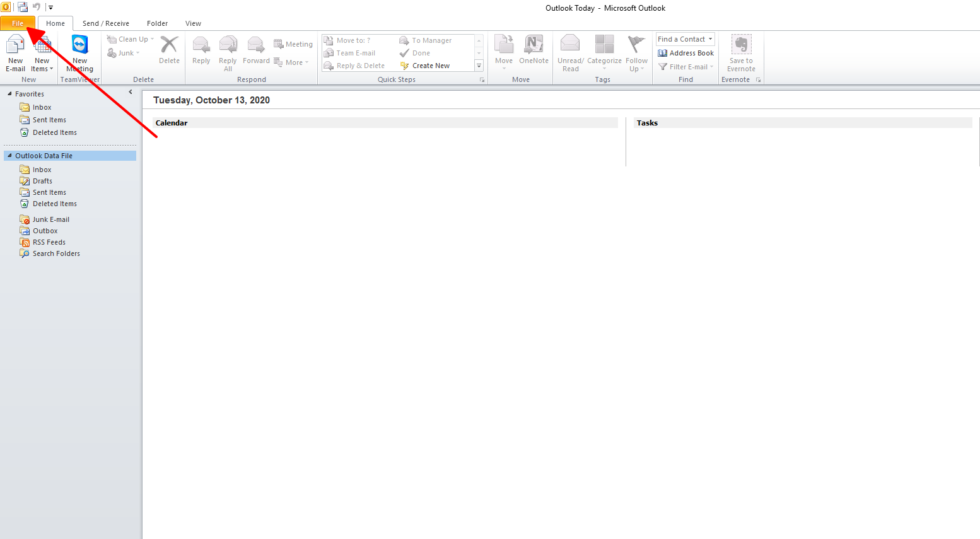Screen dimensions: 980x539
Task: Click Reply All
Action: 228,54
